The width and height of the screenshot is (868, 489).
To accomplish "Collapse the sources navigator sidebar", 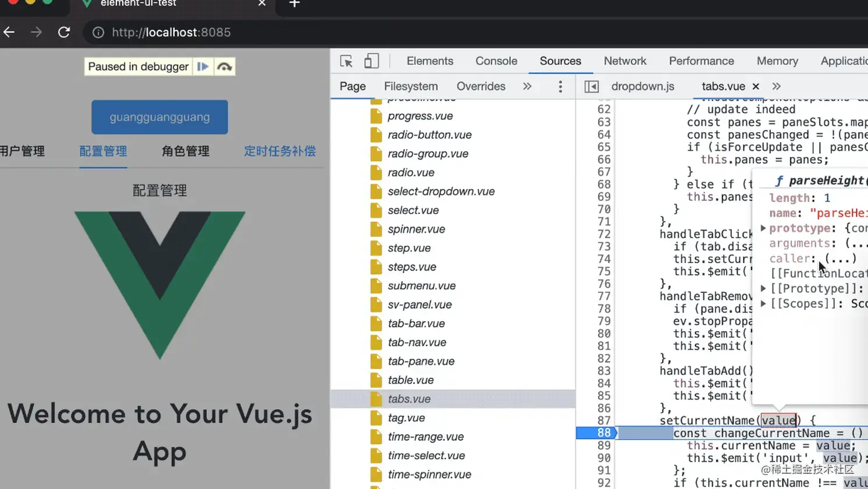I will click(x=591, y=86).
